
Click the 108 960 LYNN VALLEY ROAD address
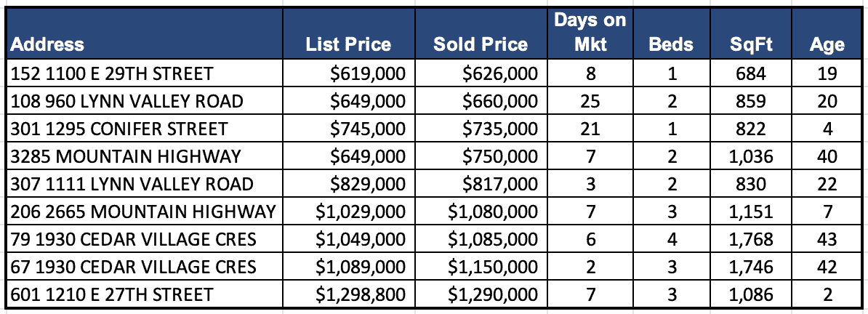click(127, 101)
